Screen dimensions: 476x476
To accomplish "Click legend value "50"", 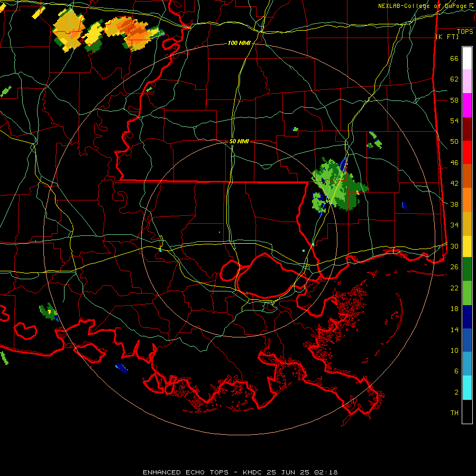I will (454, 142).
